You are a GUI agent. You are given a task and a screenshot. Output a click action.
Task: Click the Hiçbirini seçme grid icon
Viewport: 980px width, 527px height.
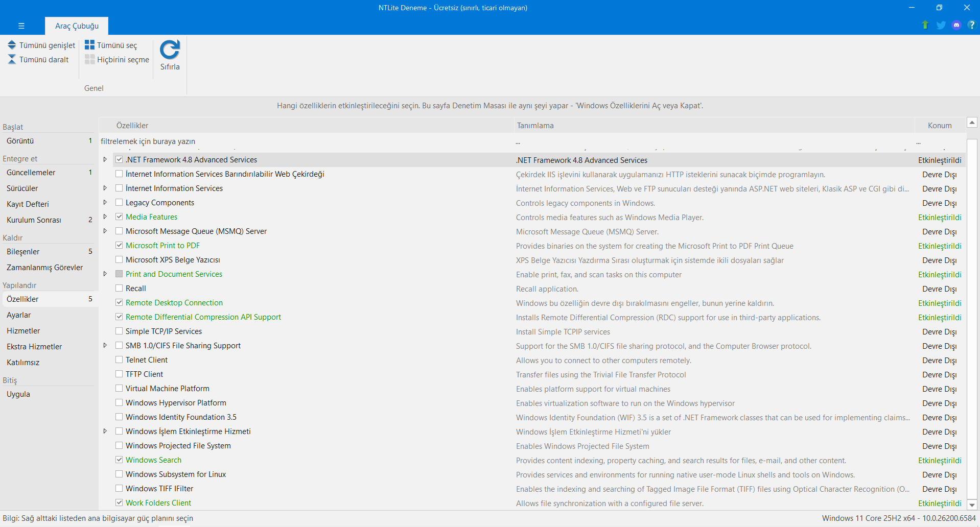(x=89, y=59)
